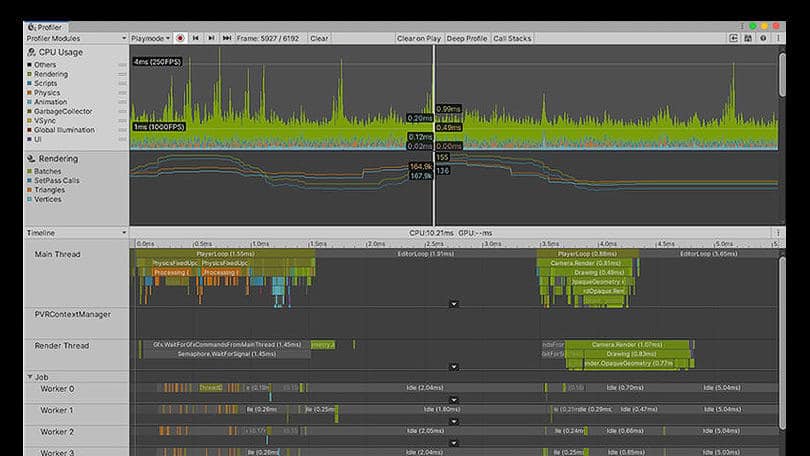
Task: Select the Rendering module icon
Action: [32, 159]
